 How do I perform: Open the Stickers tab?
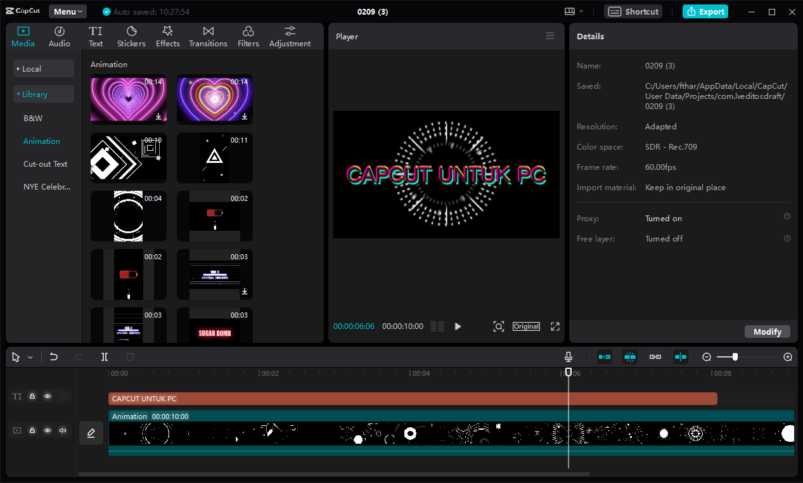coord(131,37)
